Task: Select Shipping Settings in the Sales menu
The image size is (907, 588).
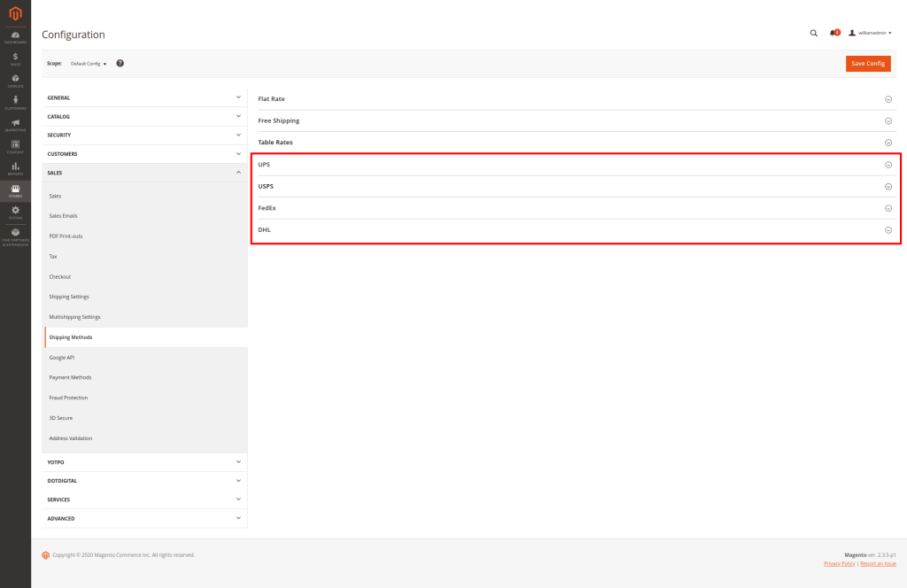Action: point(69,297)
